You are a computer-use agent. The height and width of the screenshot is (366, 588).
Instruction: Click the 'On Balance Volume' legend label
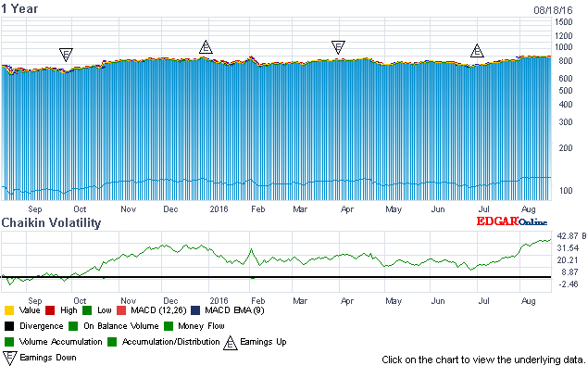coord(121,326)
